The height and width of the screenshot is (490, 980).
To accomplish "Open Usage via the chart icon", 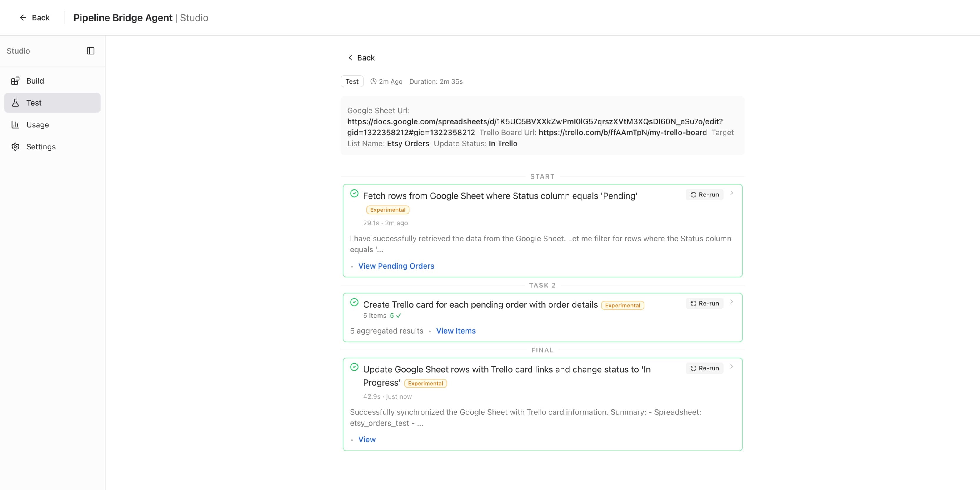I will point(16,124).
